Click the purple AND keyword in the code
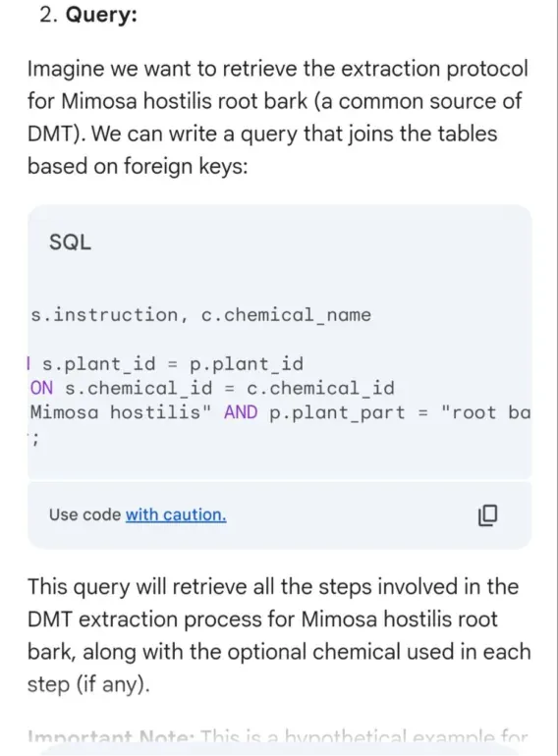This screenshot has height=756, width=558. pyautogui.click(x=241, y=412)
